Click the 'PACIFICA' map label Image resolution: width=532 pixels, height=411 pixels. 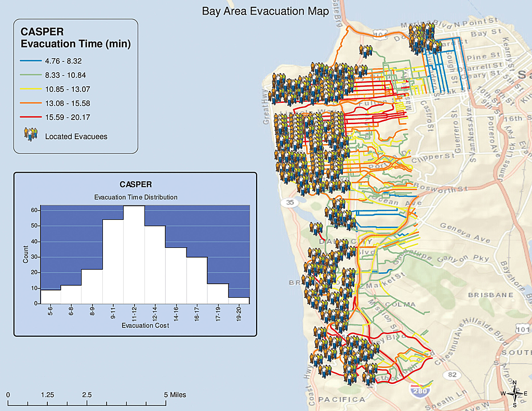[341, 400]
